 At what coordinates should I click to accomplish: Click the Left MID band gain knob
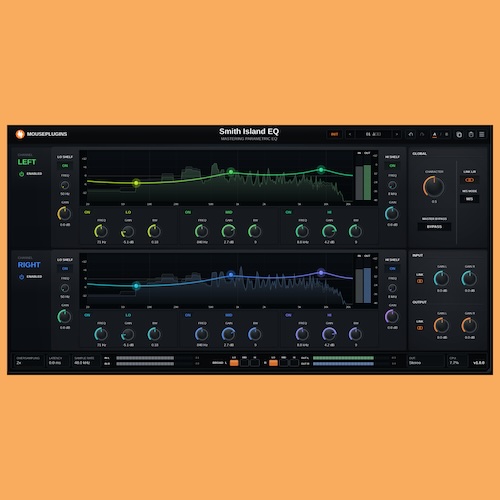tap(228, 231)
